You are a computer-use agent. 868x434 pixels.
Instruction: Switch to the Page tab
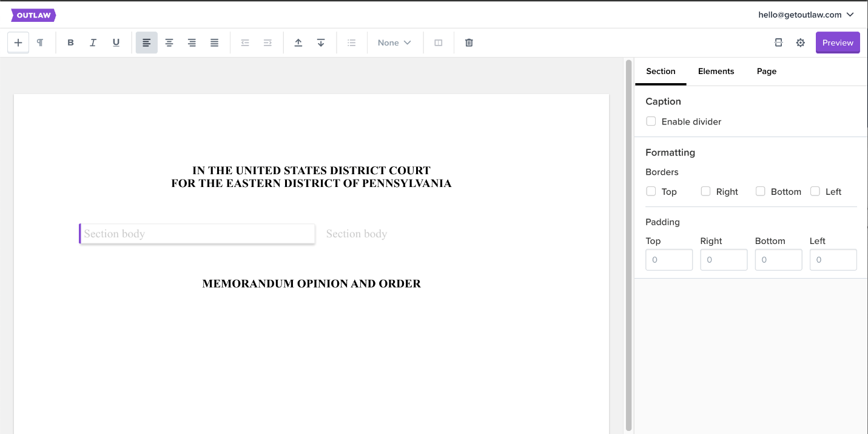click(767, 72)
